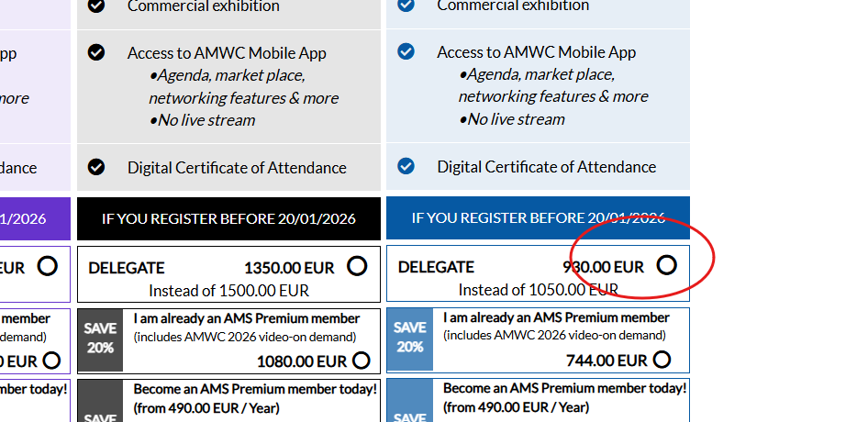Click the black checkmark beside Commercial exhibition
868x422 pixels.
pyautogui.click(x=96, y=5)
